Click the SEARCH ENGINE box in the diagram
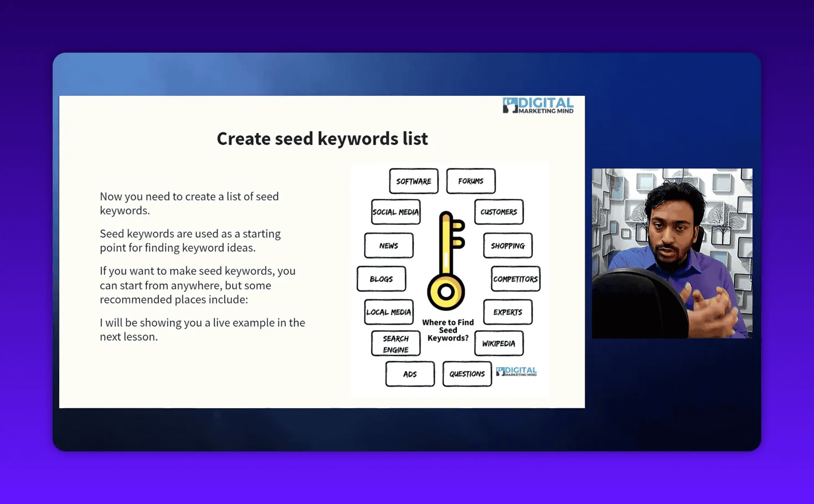This screenshot has width=814, height=504. [396, 343]
